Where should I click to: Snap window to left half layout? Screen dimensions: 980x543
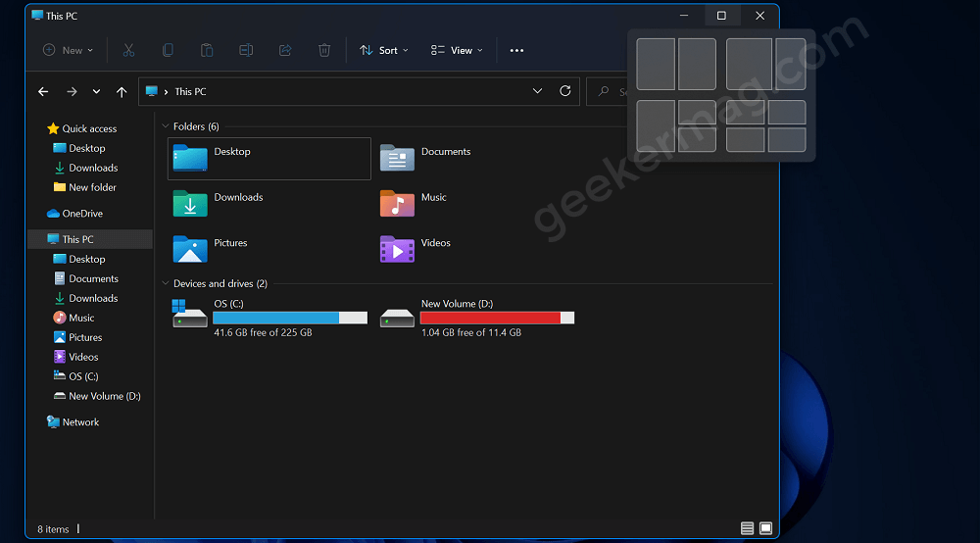coord(656,65)
